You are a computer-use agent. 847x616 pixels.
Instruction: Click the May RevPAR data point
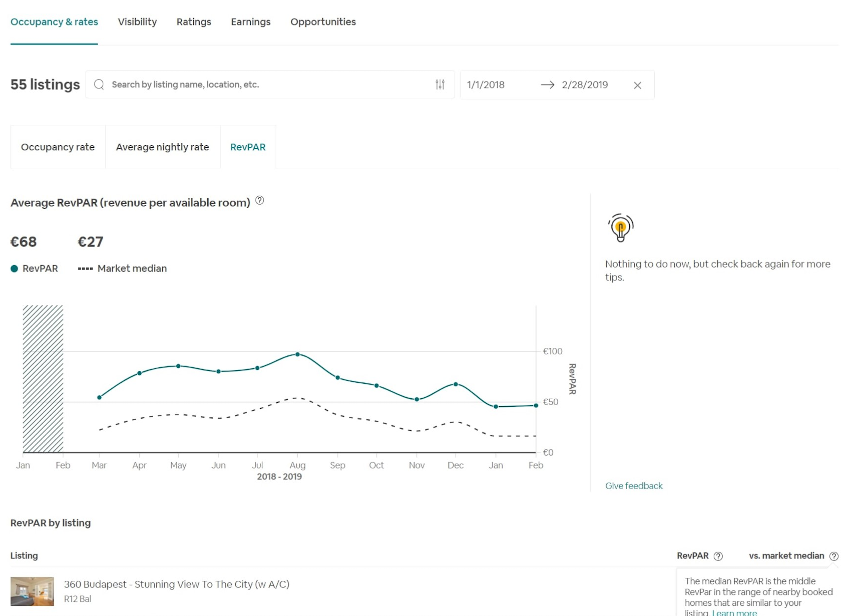coord(179,366)
